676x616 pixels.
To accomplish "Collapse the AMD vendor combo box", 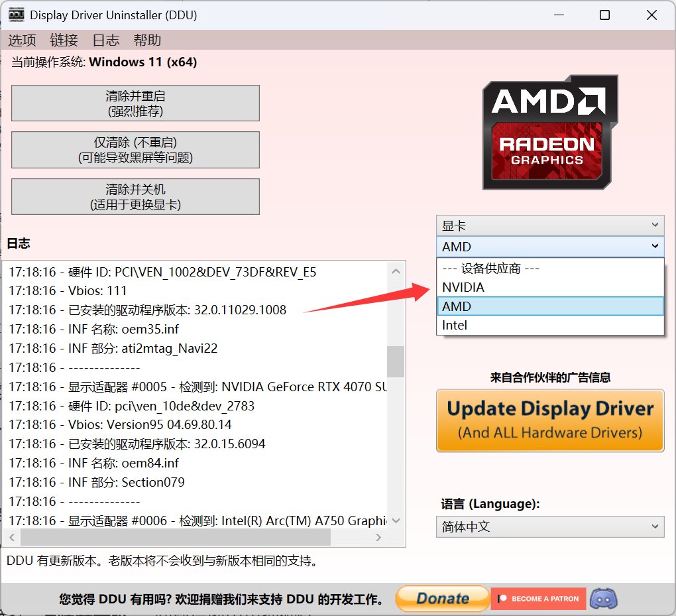I will pyautogui.click(x=550, y=246).
